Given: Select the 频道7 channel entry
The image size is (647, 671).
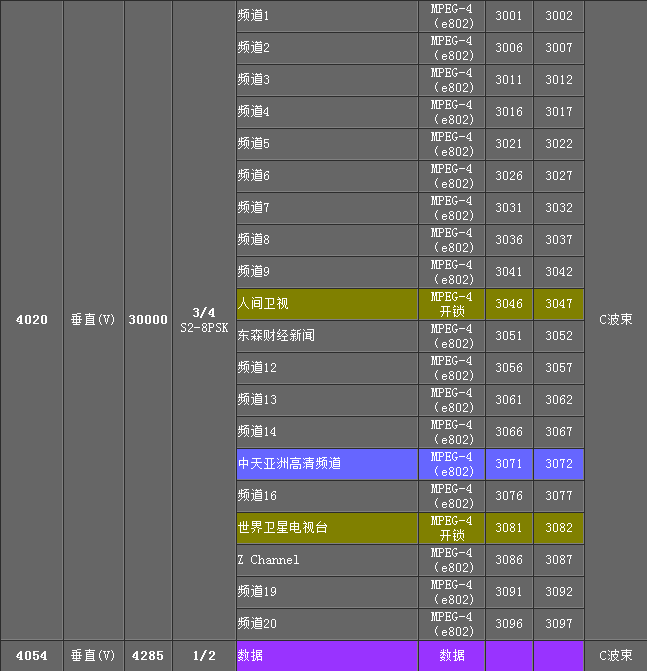Looking at the screenshot, I should tap(253, 208).
